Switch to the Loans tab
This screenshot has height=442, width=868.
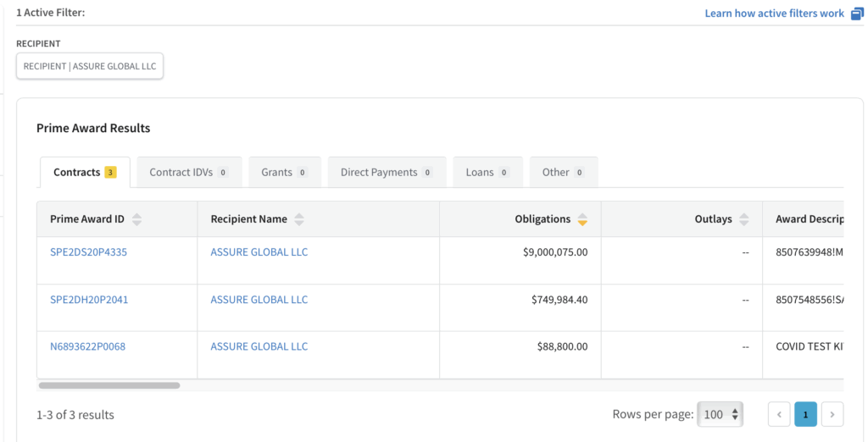[x=487, y=172]
